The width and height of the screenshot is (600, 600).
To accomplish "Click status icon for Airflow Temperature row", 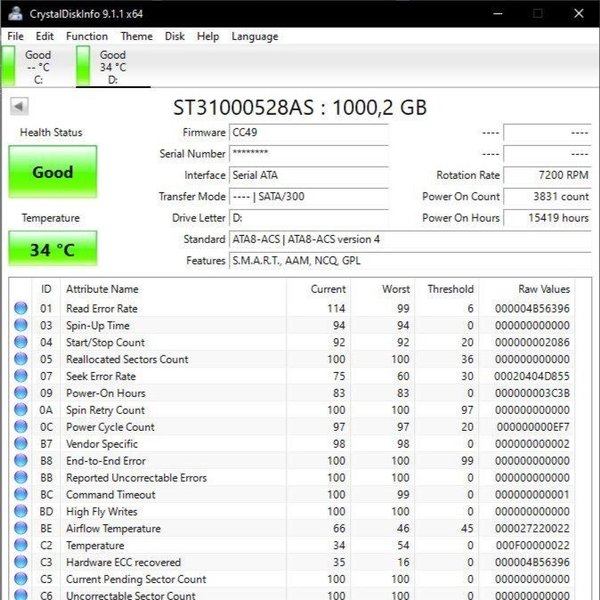I will (21, 528).
